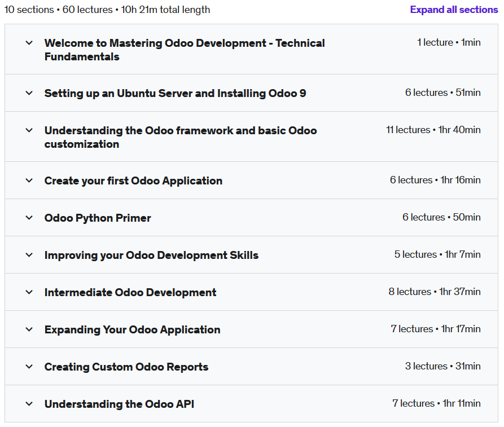The image size is (504, 427).
Task: Click the '8 lectures • 1hr 37min' text
Action: click(435, 292)
